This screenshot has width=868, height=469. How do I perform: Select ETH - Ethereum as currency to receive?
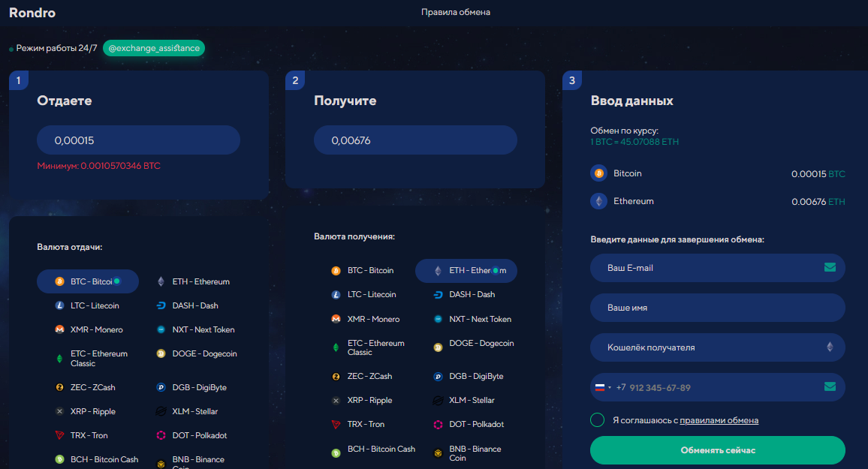click(x=466, y=270)
